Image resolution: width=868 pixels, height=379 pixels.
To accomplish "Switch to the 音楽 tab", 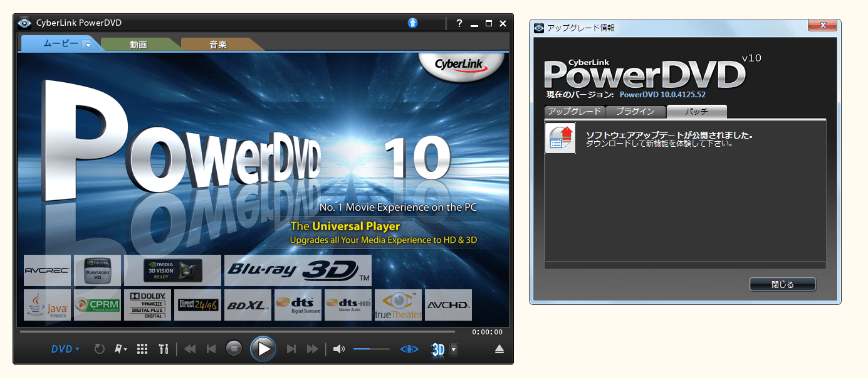I will tap(218, 45).
